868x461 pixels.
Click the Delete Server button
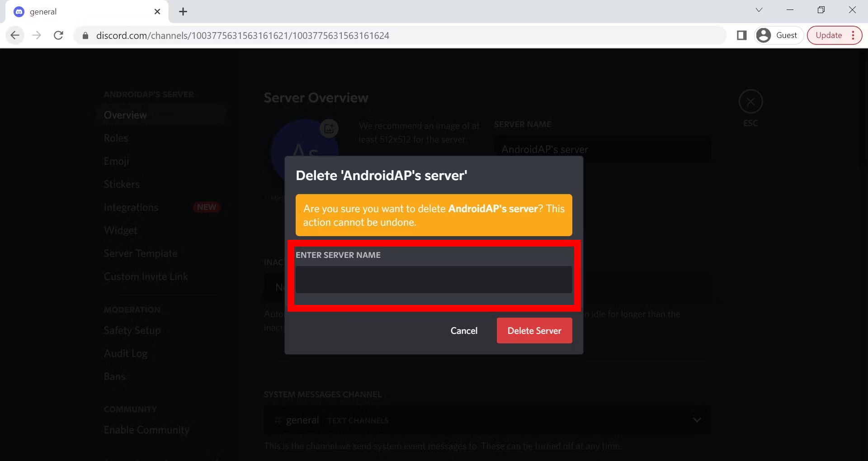(534, 330)
